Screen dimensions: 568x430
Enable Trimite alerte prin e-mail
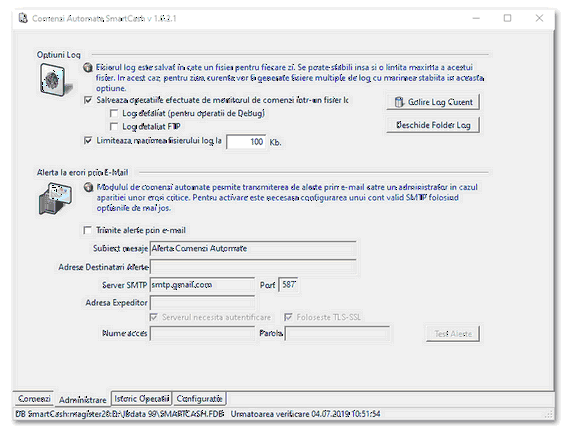click(x=87, y=230)
